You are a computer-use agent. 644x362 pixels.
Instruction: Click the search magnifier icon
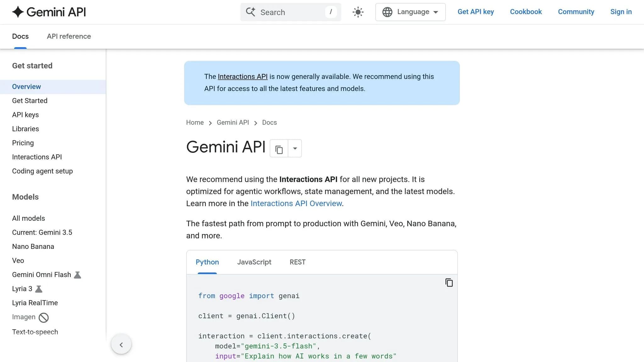[250, 12]
